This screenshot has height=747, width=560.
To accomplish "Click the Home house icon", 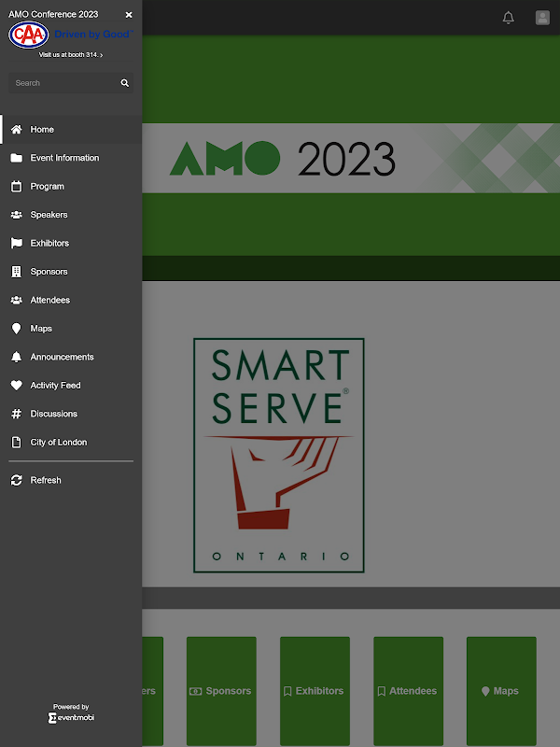I will click(x=16, y=130).
